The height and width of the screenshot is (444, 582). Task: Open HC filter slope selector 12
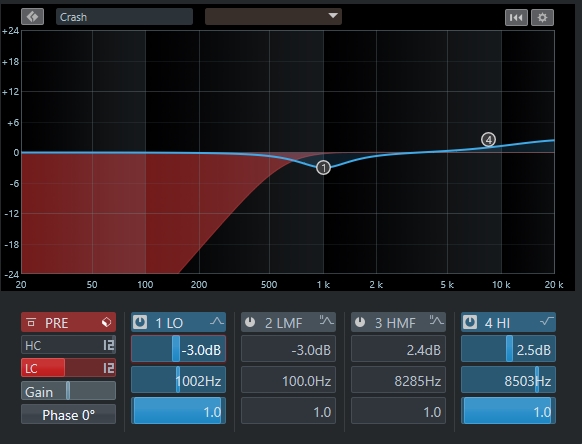coord(109,346)
